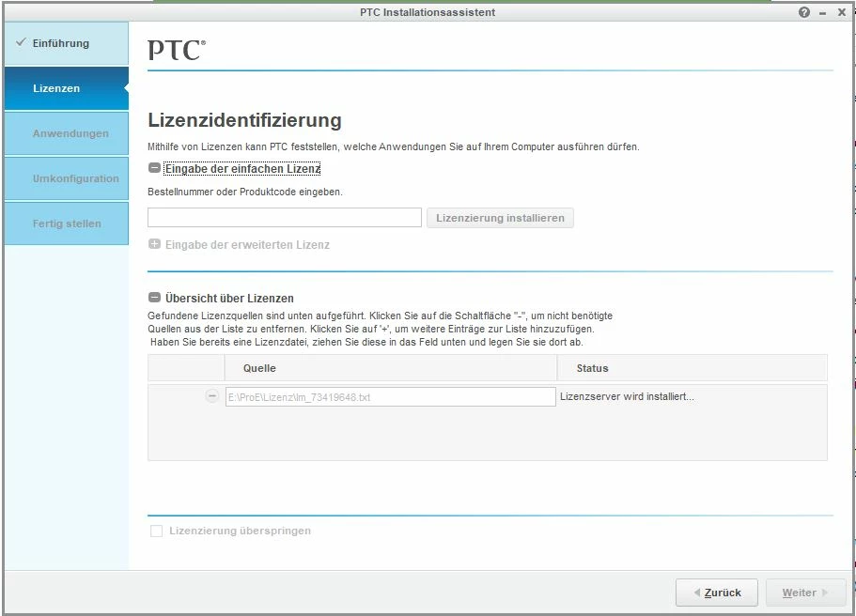Collapse the Übersicht über Lizenzen section
The height and width of the screenshot is (616, 856).
(154, 298)
